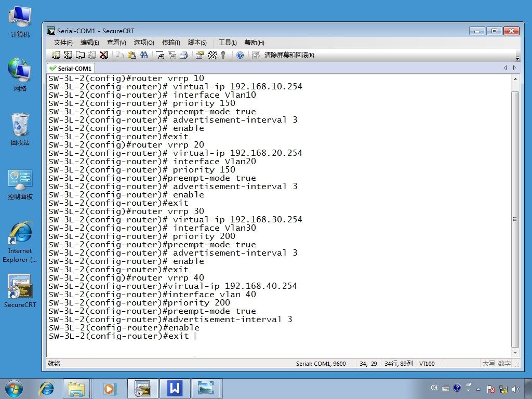Open Session Options from the toolbar icon
This screenshot has width=532, height=399.
(x=200, y=55)
